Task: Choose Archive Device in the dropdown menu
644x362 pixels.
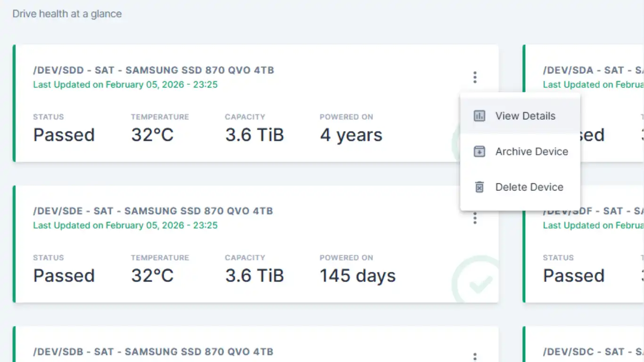Action: coord(531,152)
